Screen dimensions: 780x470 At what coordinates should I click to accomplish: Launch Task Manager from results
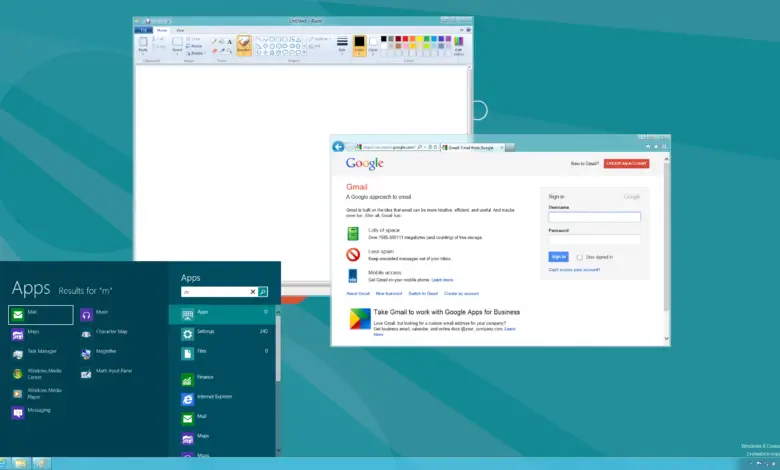click(x=34, y=354)
